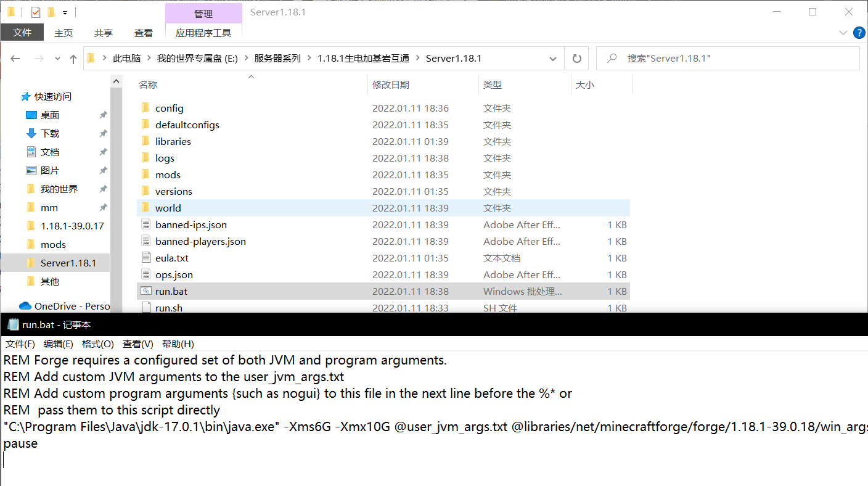Open the recent locations dropdown arrow
Screen dimensions: 868x486
58,59
